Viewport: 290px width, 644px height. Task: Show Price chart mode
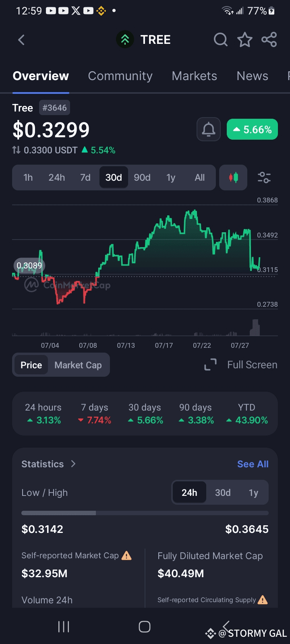(31, 365)
